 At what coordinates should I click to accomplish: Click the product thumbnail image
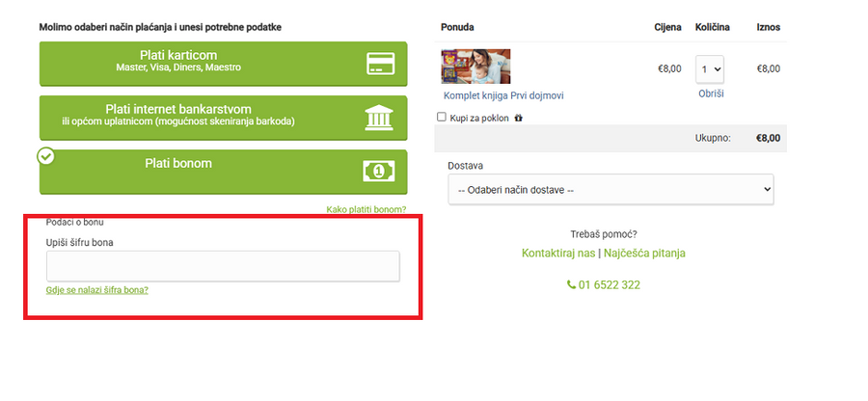point(475,67)
